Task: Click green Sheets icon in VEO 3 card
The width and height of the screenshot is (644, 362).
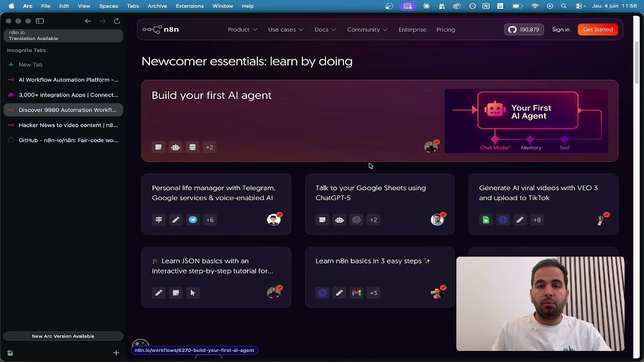Action: [486, 220]
